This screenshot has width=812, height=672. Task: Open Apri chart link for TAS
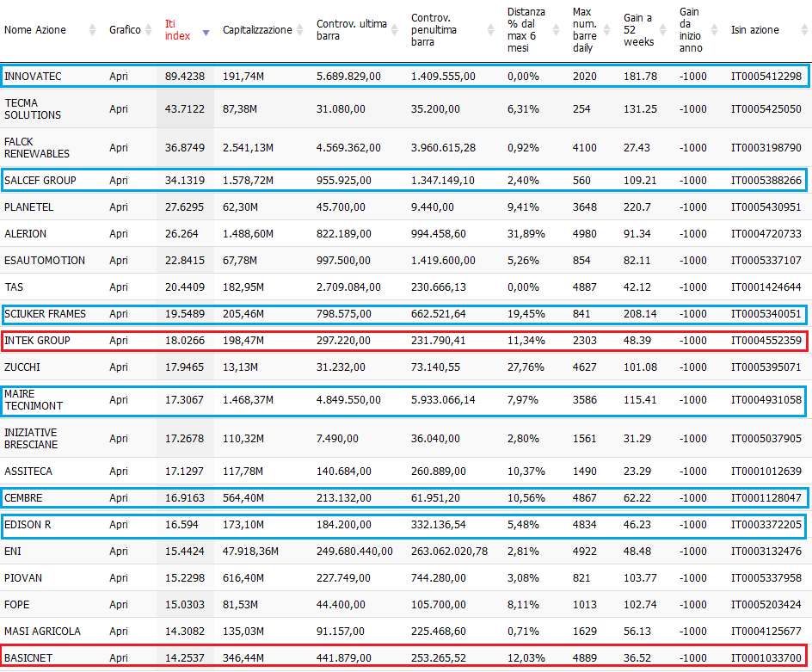coord(119,287)
